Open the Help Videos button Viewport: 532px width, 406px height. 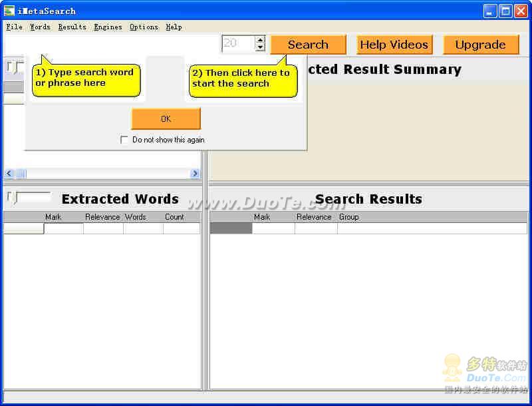394,45
